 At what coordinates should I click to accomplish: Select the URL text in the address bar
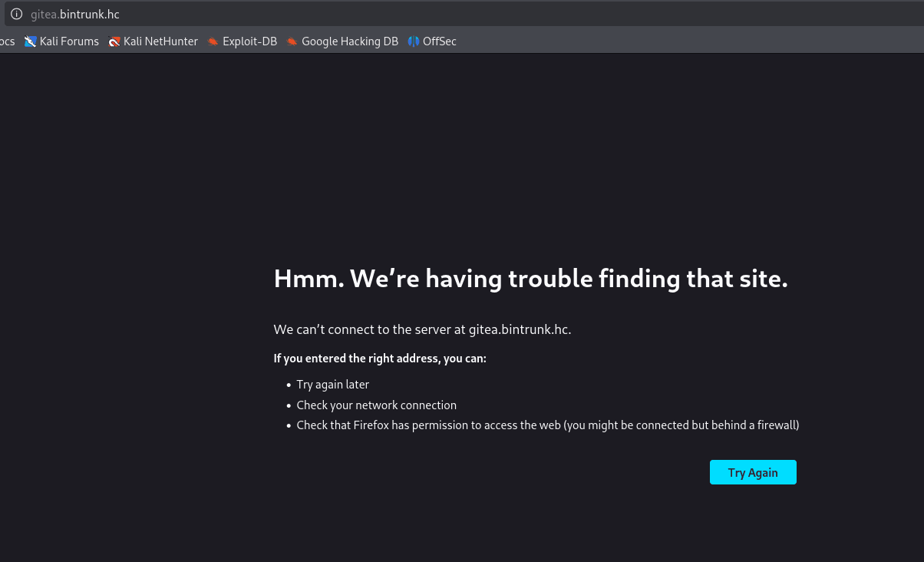coord(74,14)
